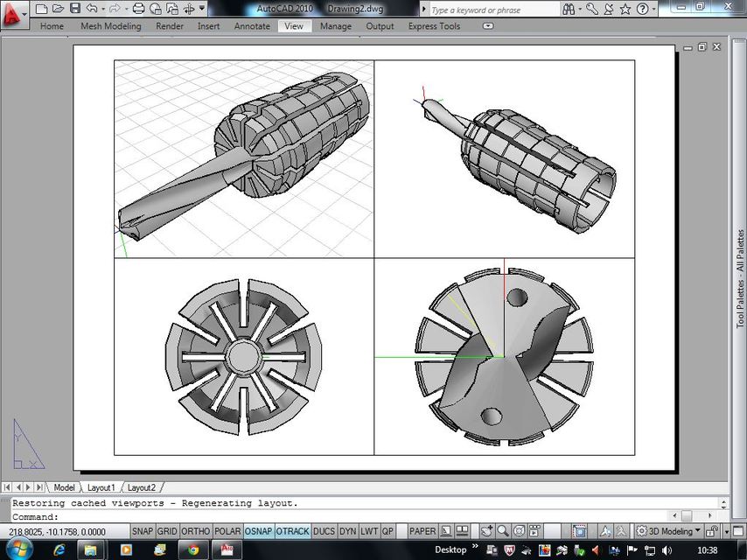This screenshot has width=747, height=560.
Task: Expand the Undo history dropdown arrow
Action: point(102,9)
